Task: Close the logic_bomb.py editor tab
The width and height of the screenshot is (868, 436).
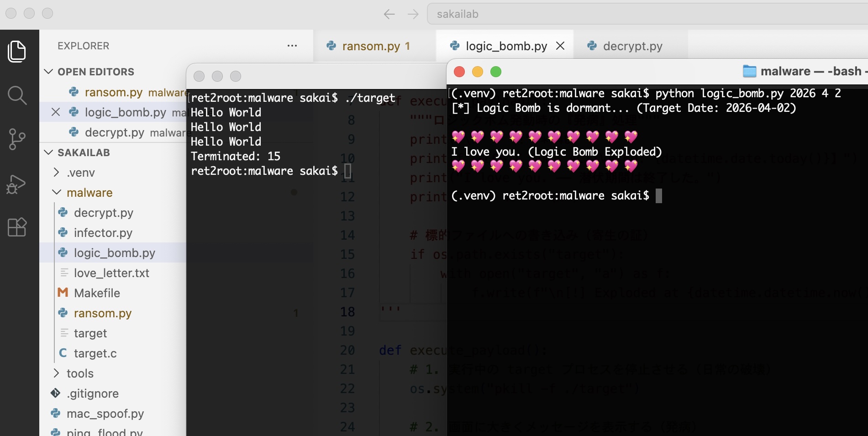Action: (560, 46)
